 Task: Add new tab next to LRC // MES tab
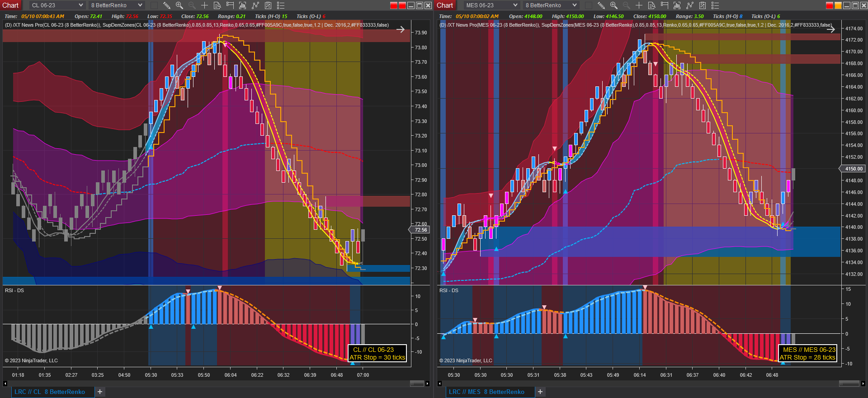[540, 392]
